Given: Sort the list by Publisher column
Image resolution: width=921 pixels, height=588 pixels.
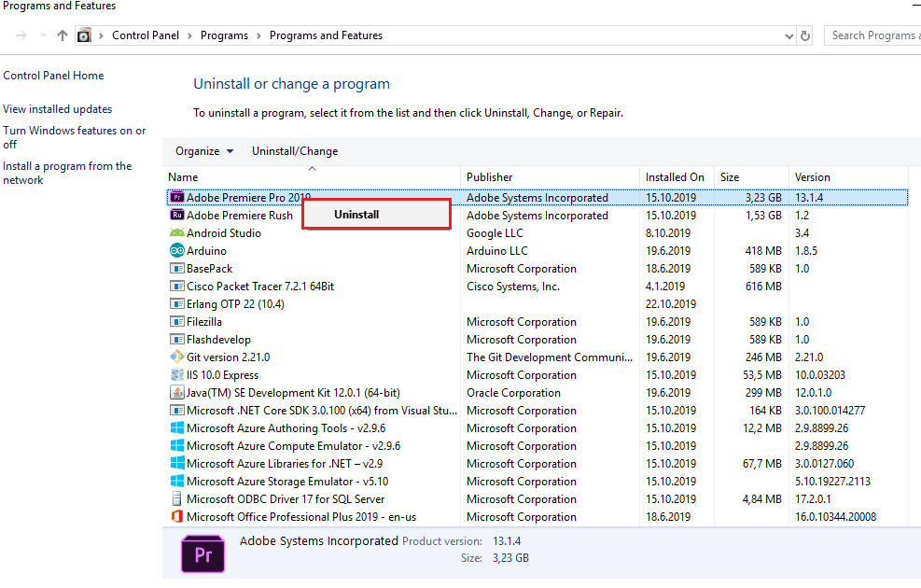Looking at the screenshot, I should click(x=490, y=177).
